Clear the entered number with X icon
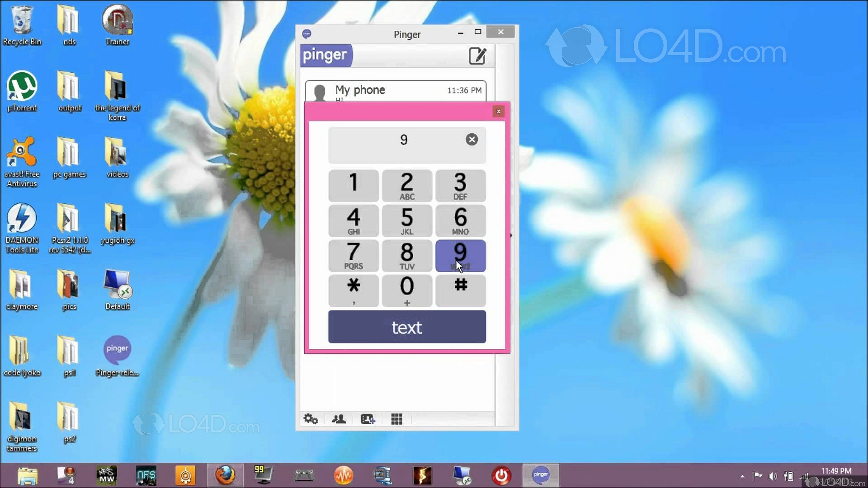Image resolution: width=868 pixels, height=488 pixels. 472,140
